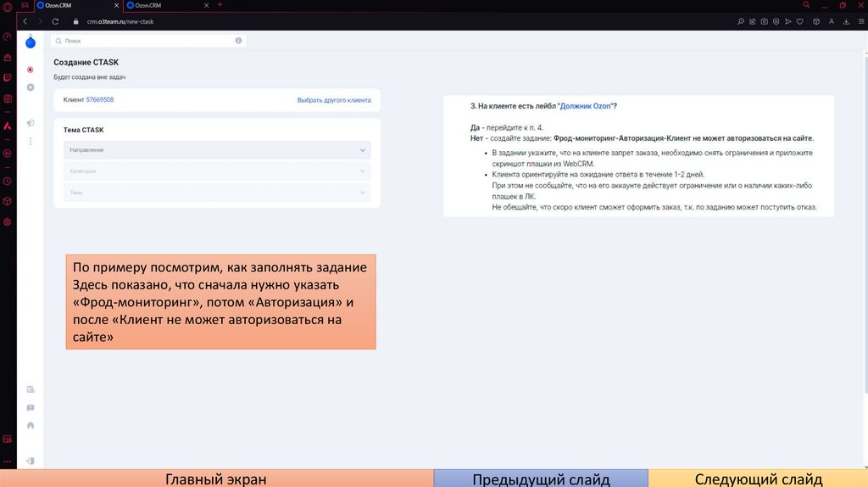Switch to the first Ozon.CRM tab

click(x=77, y=6)
